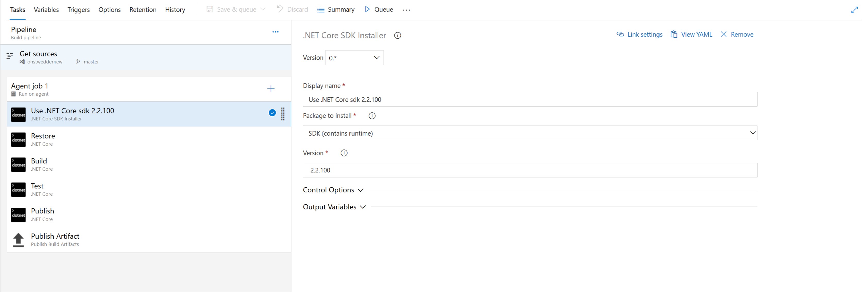868x292 pixels.
Task: Switch to the Variables tab
Action: (x=46, y=10)
